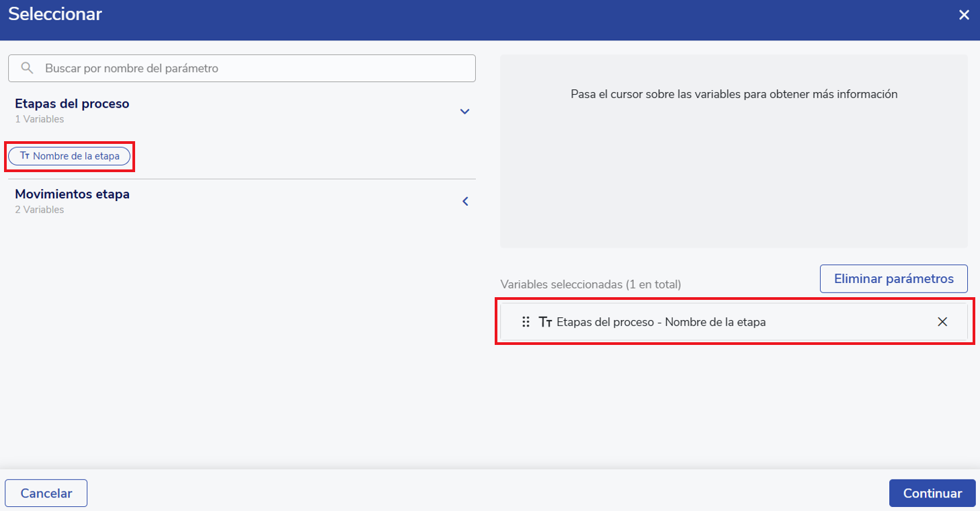Click the drag handle of the selected variable
The image size is (980, 511).
pos(526,322)
